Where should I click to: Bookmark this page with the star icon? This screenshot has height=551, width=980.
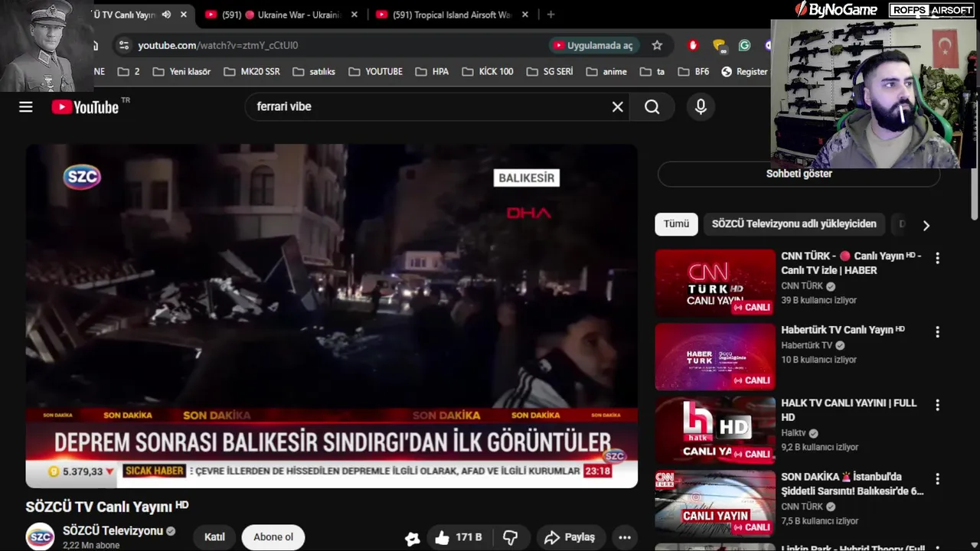[x=657, y=45]
